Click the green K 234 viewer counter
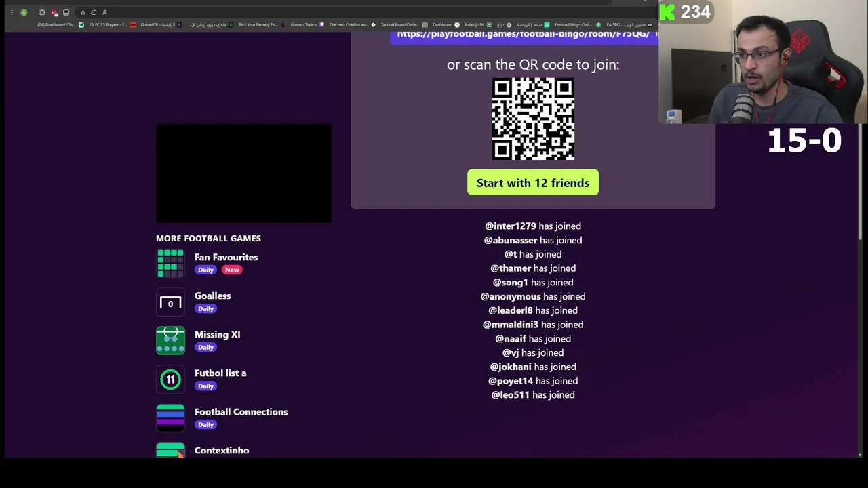 tap(685, 12)
